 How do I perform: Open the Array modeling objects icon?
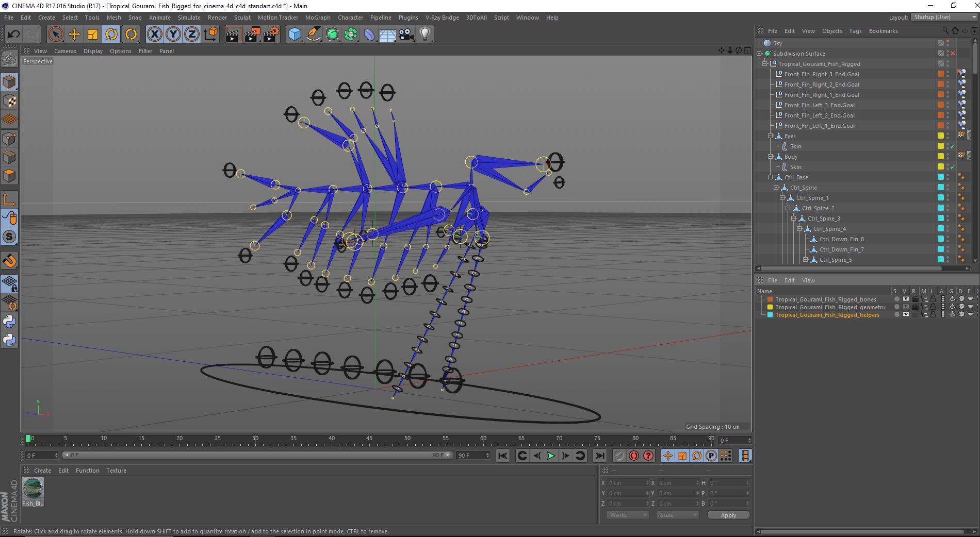point(351,35)
